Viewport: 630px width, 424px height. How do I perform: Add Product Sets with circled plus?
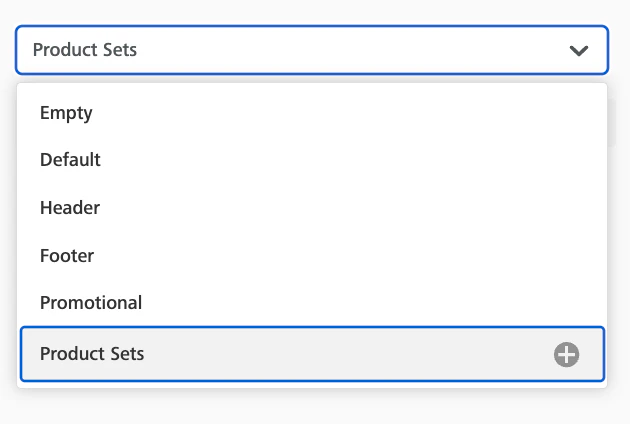(567, 354)
